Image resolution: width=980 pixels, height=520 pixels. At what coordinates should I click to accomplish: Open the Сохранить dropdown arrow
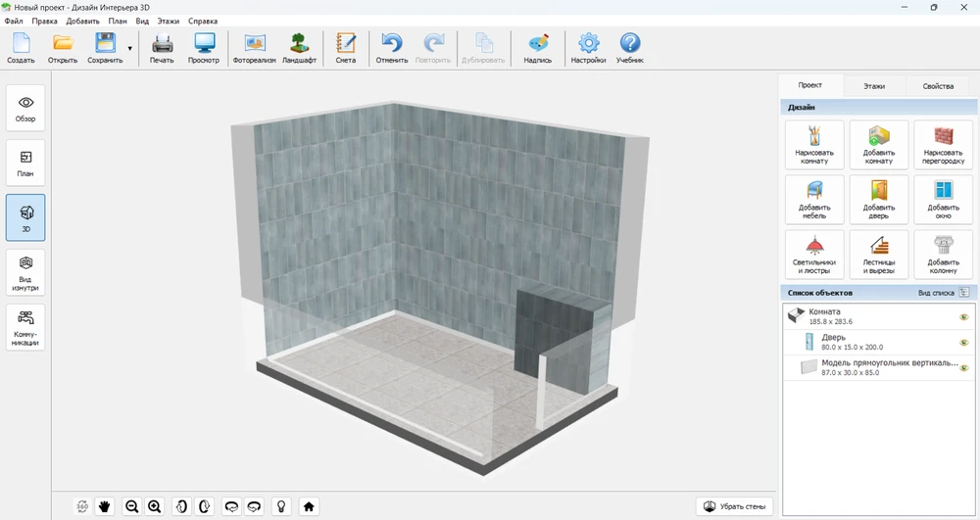[x=130, y=48]
